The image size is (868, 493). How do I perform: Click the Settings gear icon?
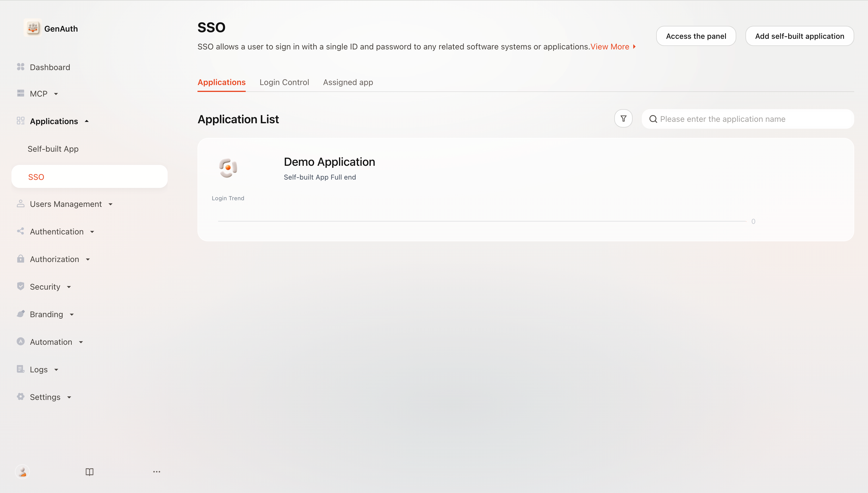(21, 396)
